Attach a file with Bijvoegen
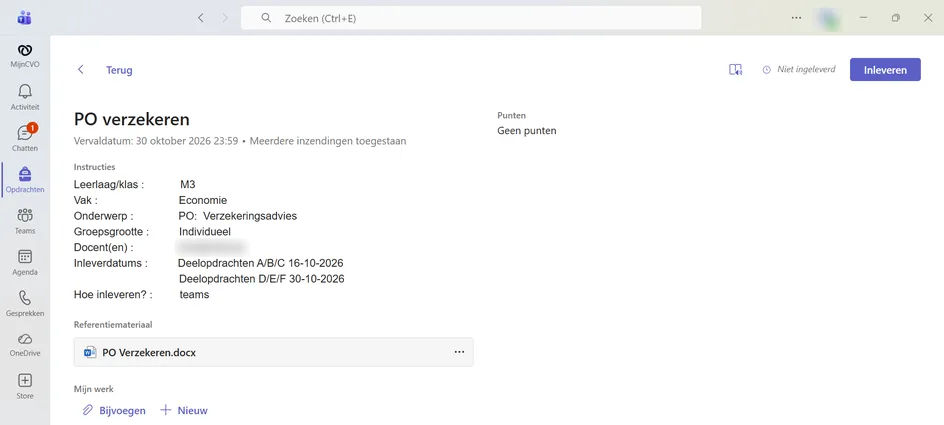 point(114,411)
